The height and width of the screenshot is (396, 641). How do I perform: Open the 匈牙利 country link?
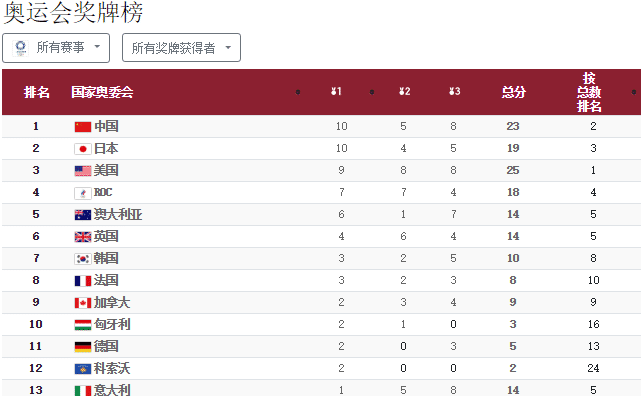click(x=112, y=324)
